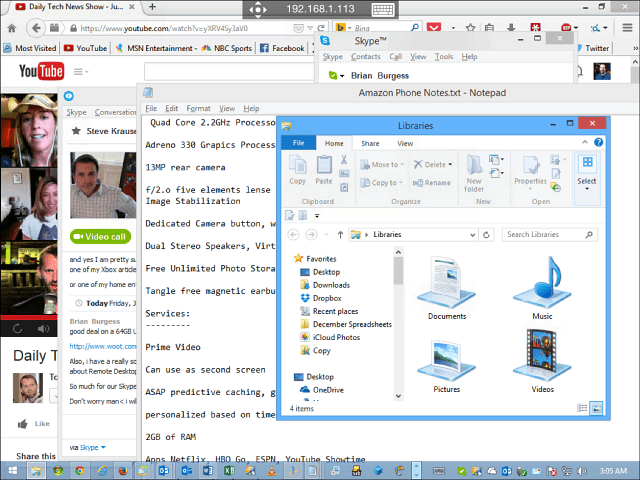640x480 pixels.
Task: Click the taskbar speaker volume icon
Action: pyautogui.click(x=582, y=471)
